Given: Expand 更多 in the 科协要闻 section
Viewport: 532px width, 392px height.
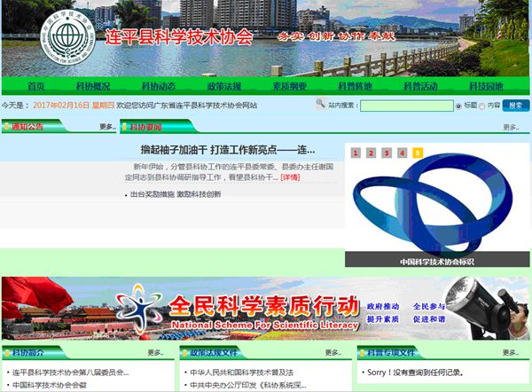Looking at the screenshot, I should 511,127.
